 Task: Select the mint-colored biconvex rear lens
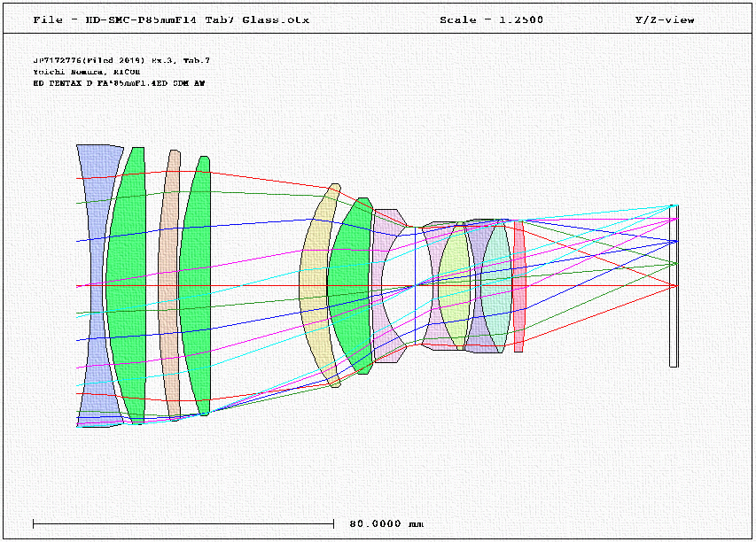[x=496, y=285]
